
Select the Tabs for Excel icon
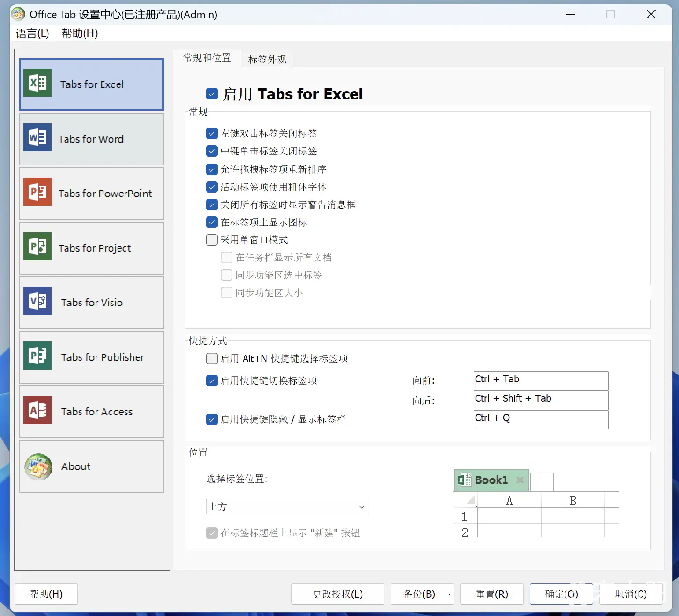tap(37, 83)
